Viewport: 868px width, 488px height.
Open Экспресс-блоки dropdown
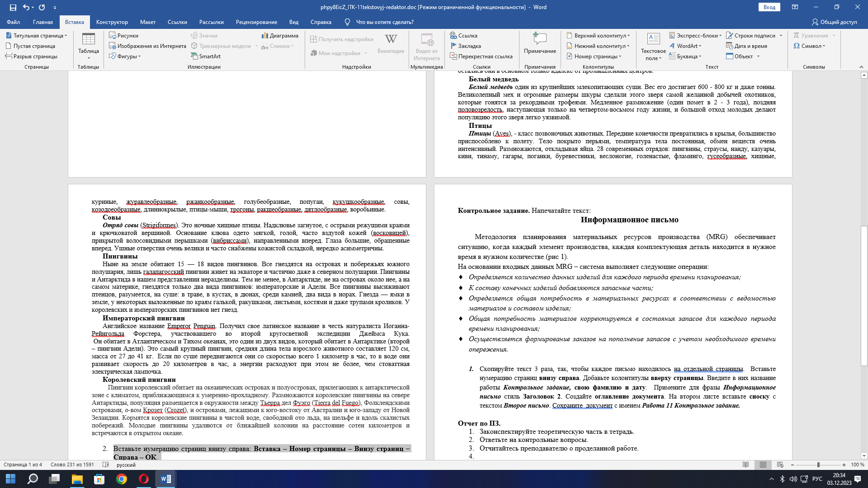click(695, 35)
